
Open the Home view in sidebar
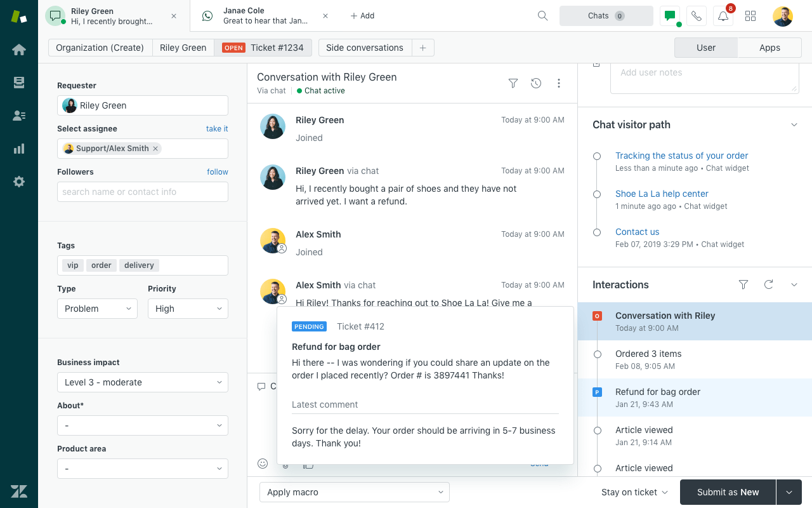(19, 50)
